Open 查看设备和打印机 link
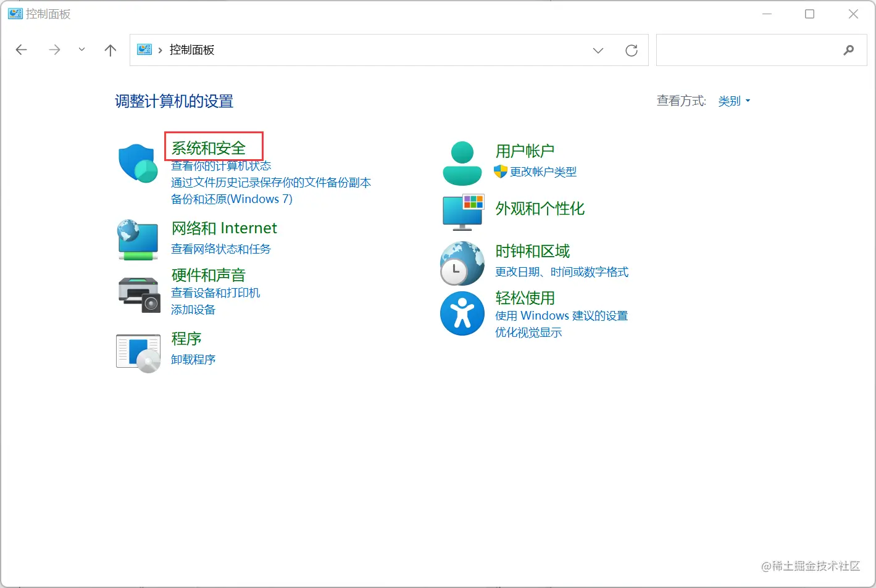 [215, 292]
